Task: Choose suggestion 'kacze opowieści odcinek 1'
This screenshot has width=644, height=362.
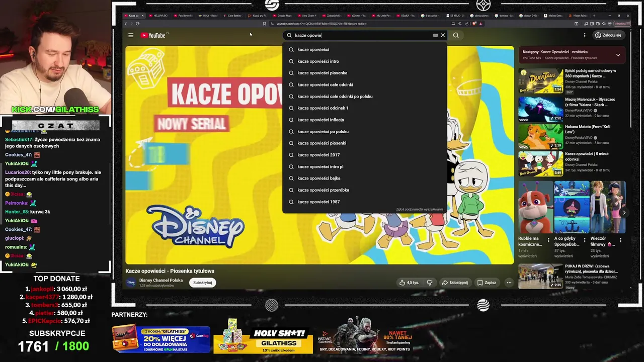Action: tap(365, 108)
